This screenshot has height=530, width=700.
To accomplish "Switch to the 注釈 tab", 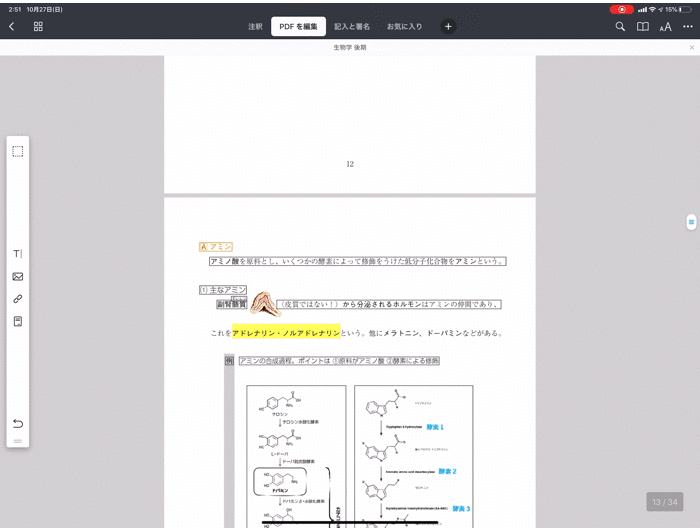I will coord(255,27).
